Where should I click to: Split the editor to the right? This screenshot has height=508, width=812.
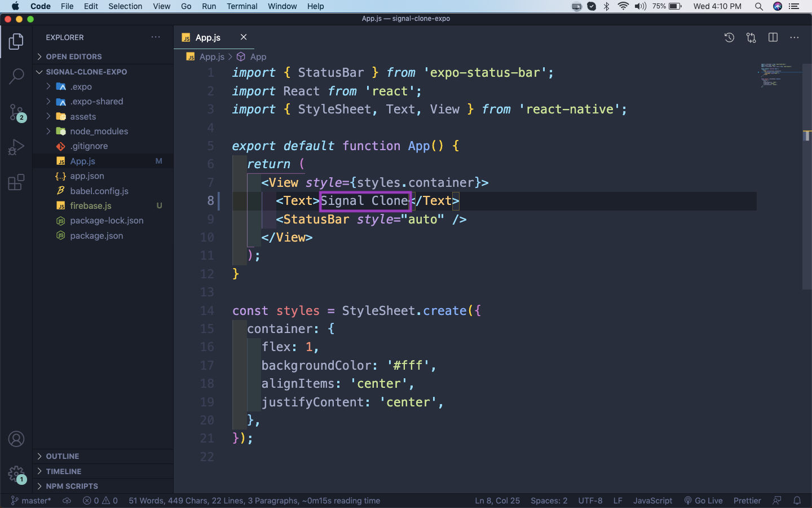click(773, 38)
